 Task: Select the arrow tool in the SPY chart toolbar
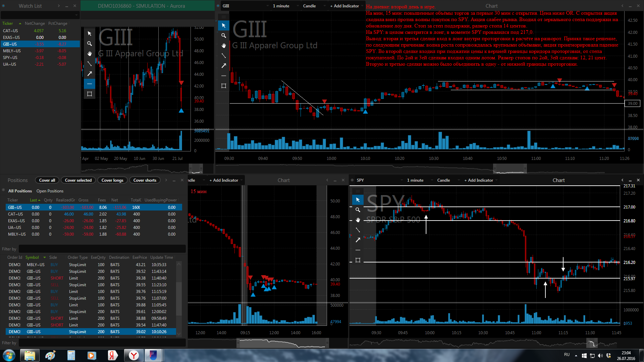click(358, 240)
